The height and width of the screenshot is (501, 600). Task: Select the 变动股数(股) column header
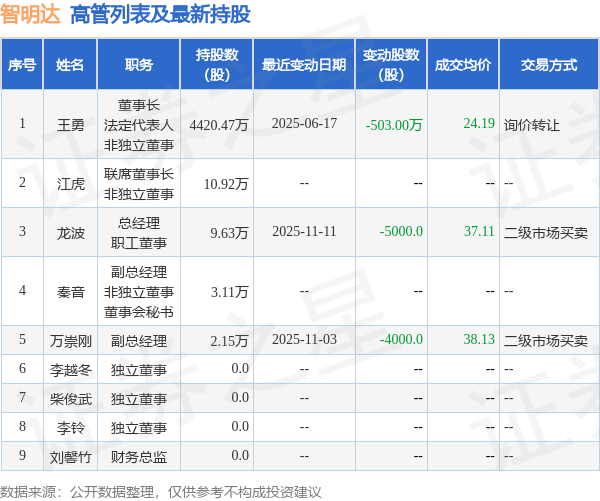(391, 65)
